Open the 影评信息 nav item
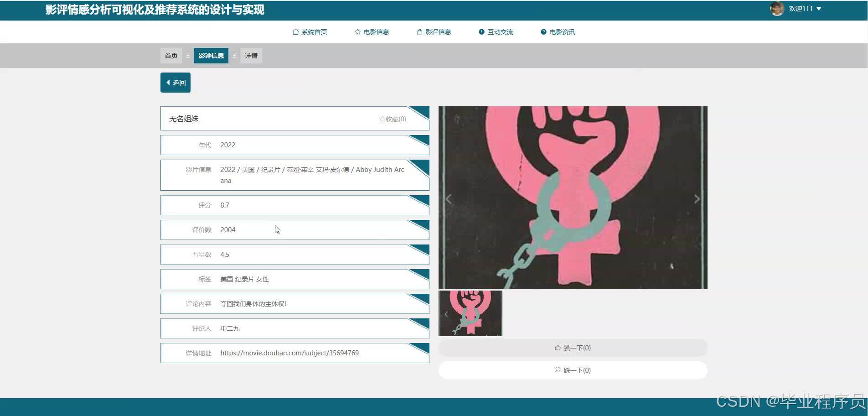 point(434,32)
